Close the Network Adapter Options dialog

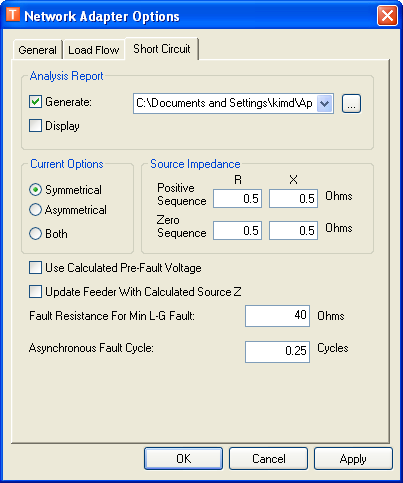[x=387, y=16]
